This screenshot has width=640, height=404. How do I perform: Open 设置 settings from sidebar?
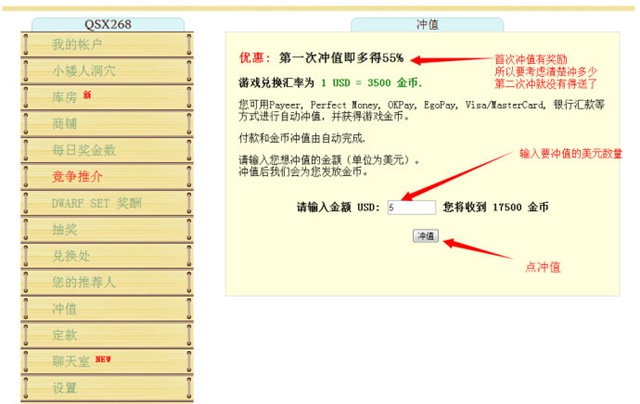pos(65,388)
